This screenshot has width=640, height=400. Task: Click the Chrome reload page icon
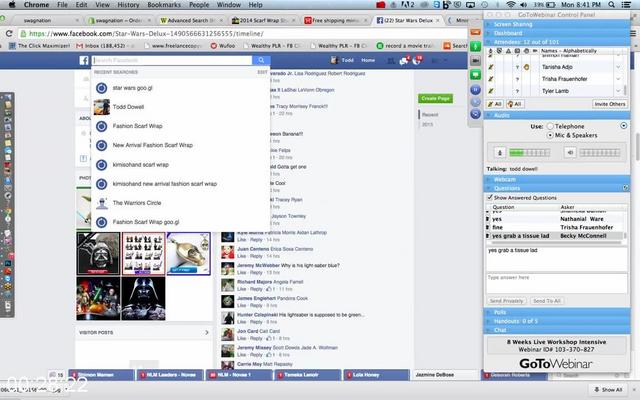coord(8,33)
